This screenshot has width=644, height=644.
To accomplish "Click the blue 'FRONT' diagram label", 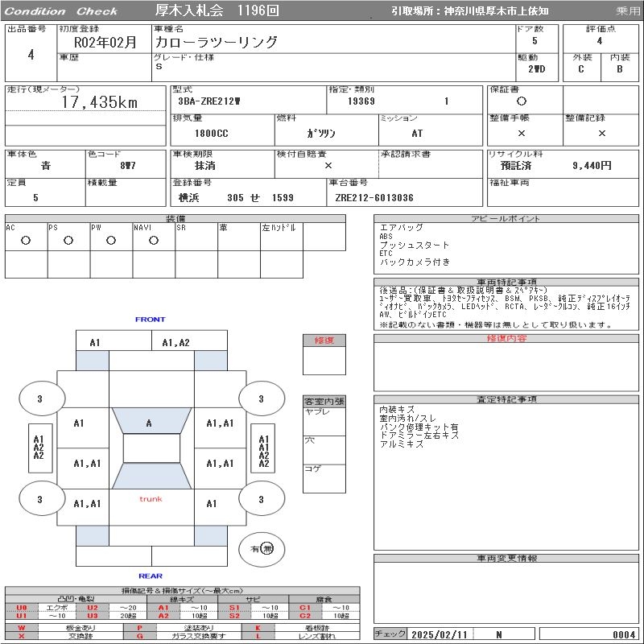I will (150, 319).
